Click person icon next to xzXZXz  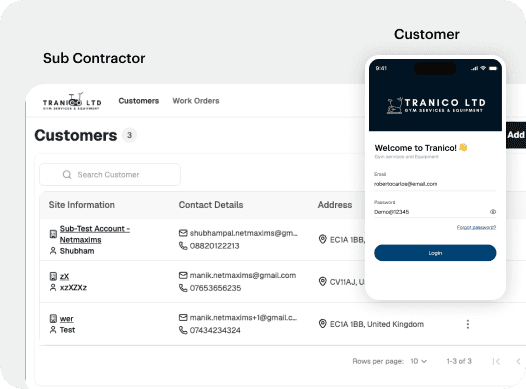(x=53, y=287)
